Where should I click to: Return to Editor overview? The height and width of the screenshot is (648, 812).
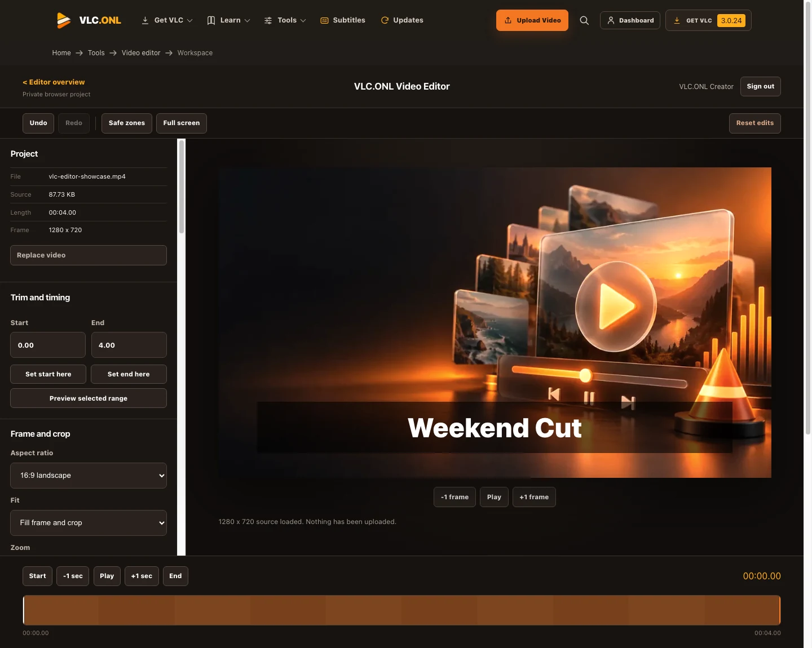point(54,82)
